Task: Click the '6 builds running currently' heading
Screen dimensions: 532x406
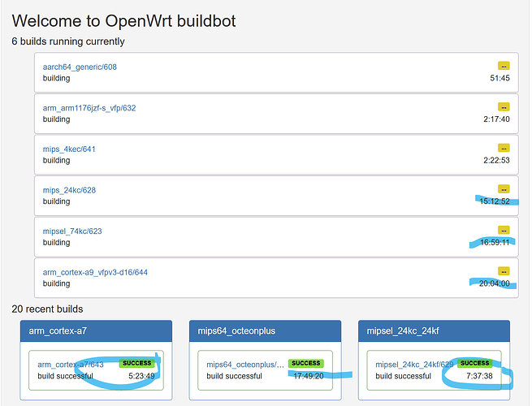Action: point(68,41)
